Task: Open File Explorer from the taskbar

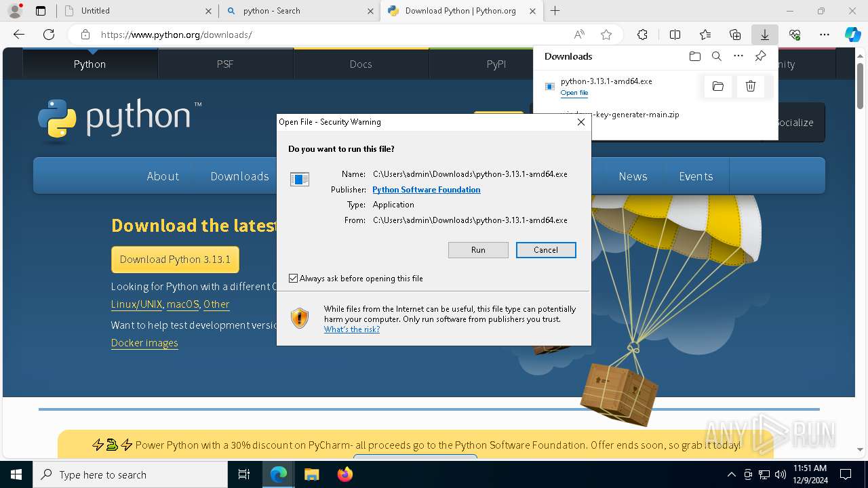Action: 311,474
